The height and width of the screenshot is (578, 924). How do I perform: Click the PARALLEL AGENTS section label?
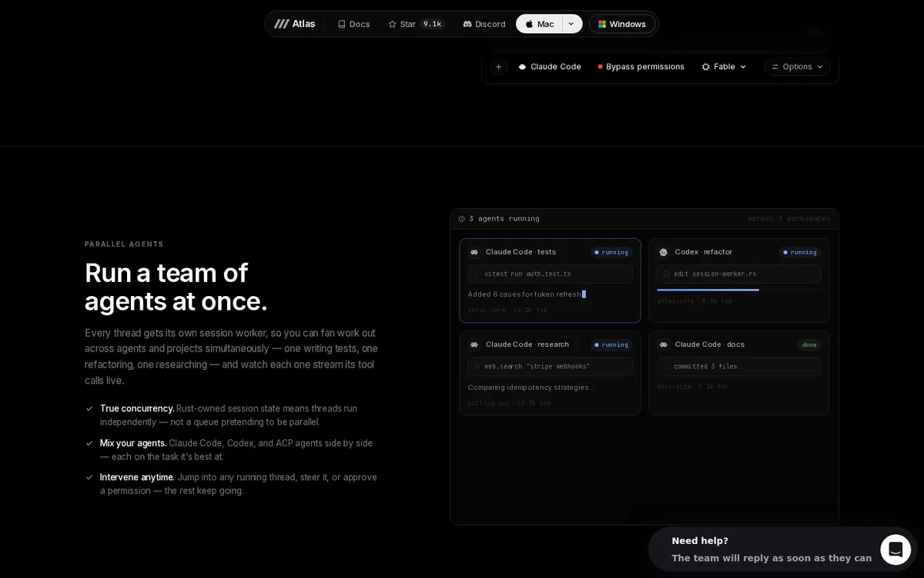(124, 244)
